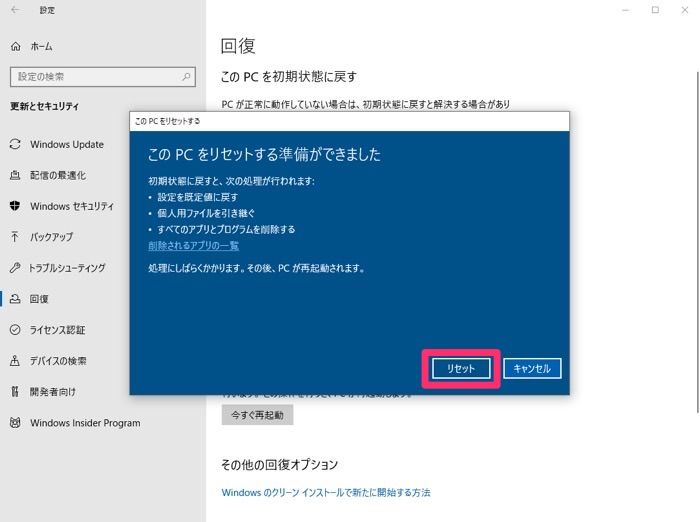700x522 pixels.
Task: Click 初期状態に戻すと、次の処理が行われます text
Action: point(231,181)
